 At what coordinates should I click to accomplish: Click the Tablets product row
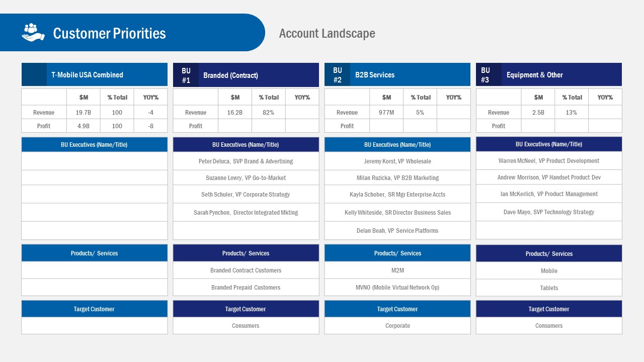click(x=549, y=288)
